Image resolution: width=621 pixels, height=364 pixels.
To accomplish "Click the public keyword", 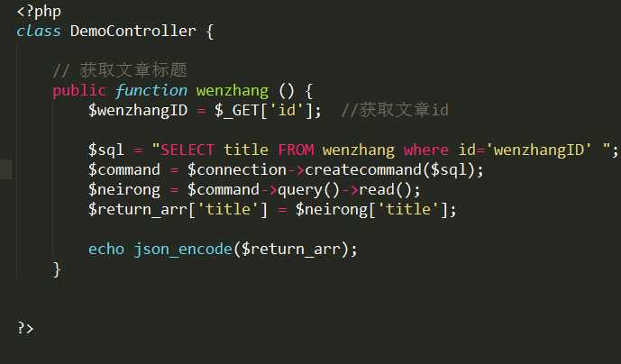I will coord(79,91).
